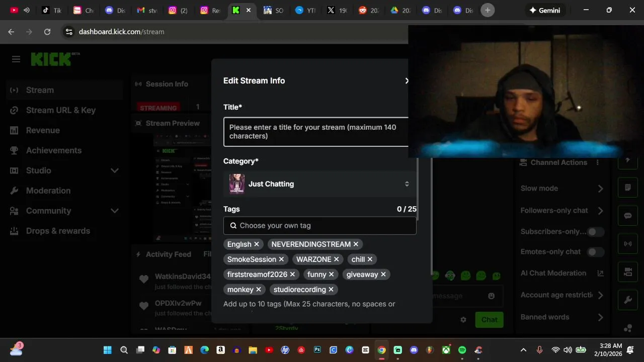Click the document panel icon in right rail
Viewport: 644px width, 362px height.
click(x=628, y=188)
